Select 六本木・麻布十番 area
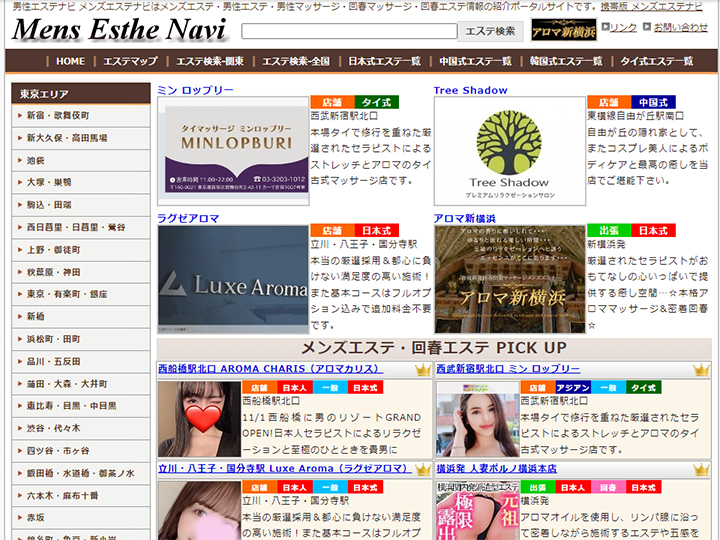 point(81,495)
